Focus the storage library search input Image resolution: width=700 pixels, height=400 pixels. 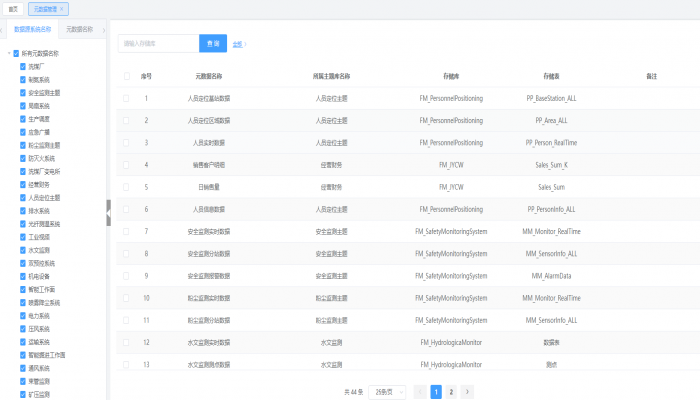click(x=157, y=44)
